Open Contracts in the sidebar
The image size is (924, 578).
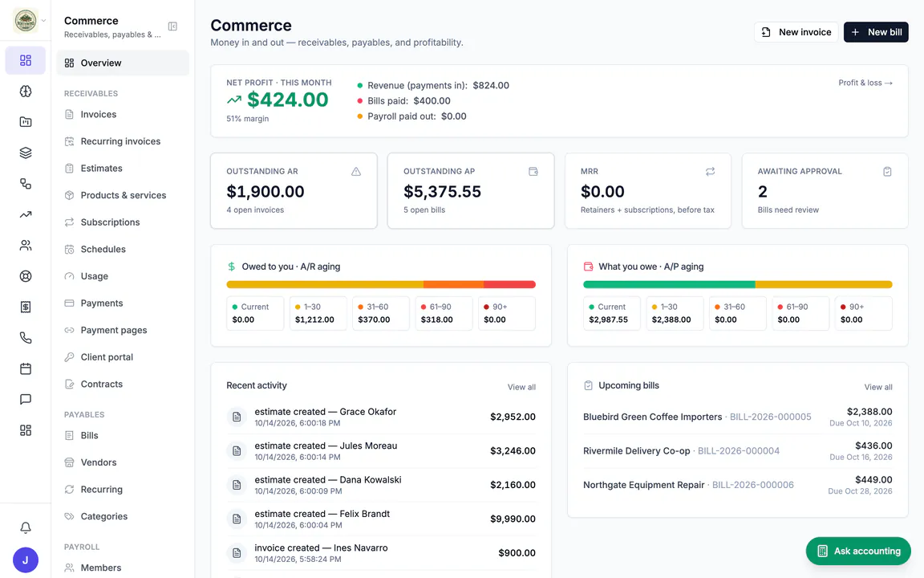tap(123, 384)
